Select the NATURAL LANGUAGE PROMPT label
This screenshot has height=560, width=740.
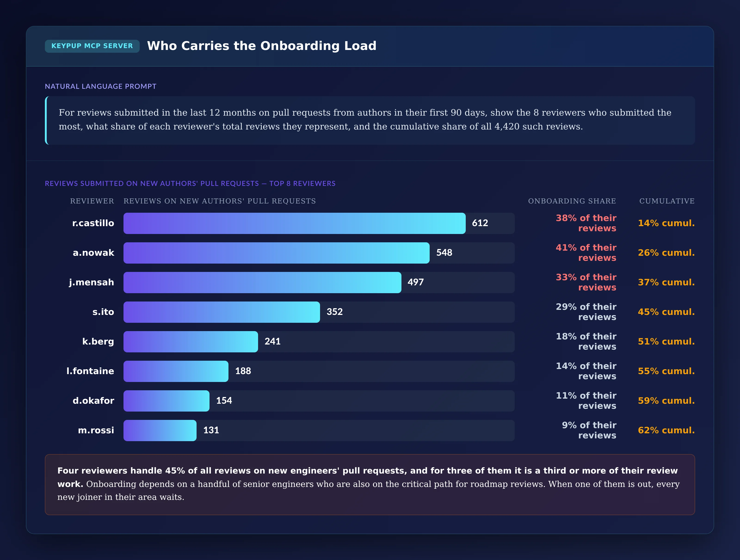pyautogui.click(x=101, y=86)
